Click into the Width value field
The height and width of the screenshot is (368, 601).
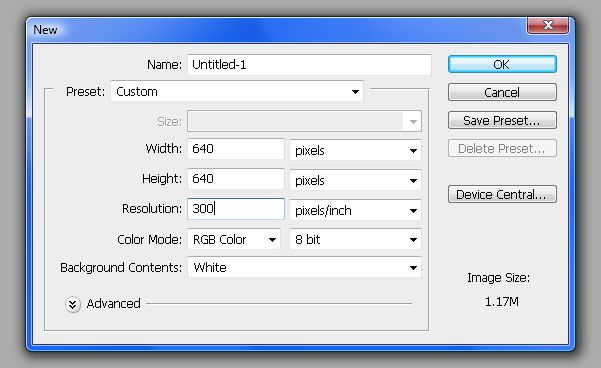(x=236, y=149)
